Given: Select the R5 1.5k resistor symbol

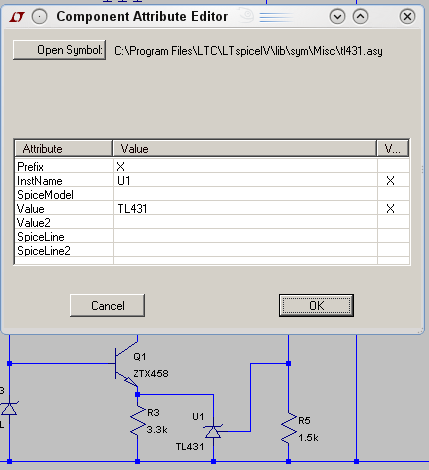Looking at the screenshot, I should click(289, 428).
